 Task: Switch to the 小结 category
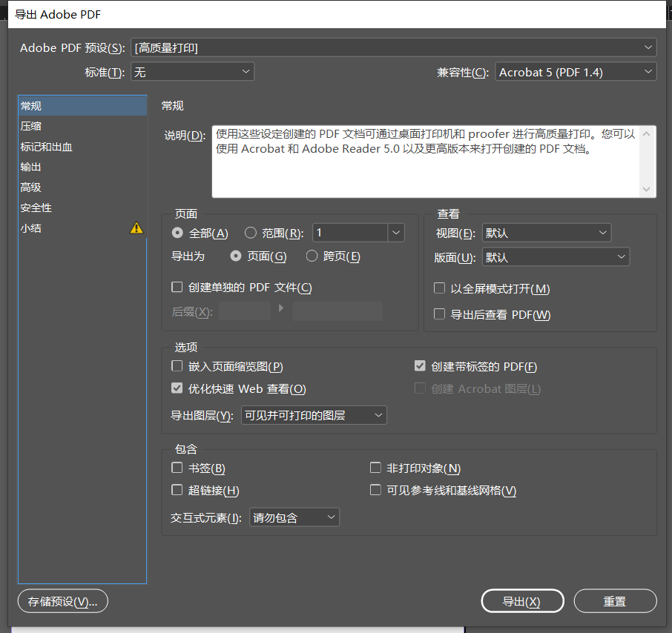click(x=82, y=228)
